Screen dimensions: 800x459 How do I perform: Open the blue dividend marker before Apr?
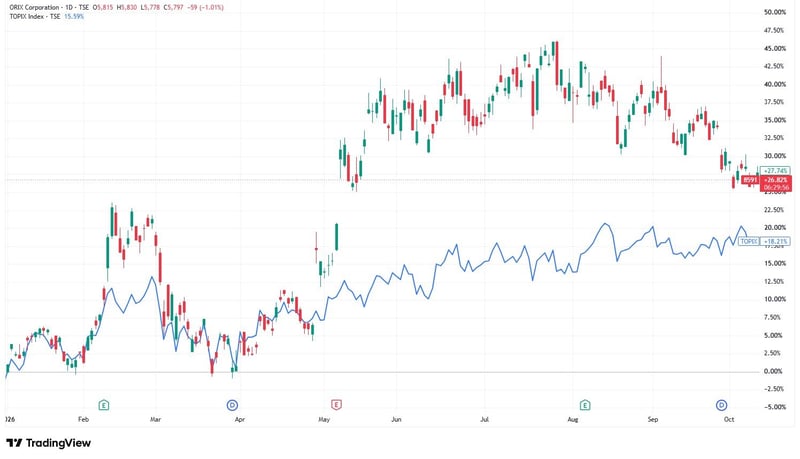[x=232, y=405]
